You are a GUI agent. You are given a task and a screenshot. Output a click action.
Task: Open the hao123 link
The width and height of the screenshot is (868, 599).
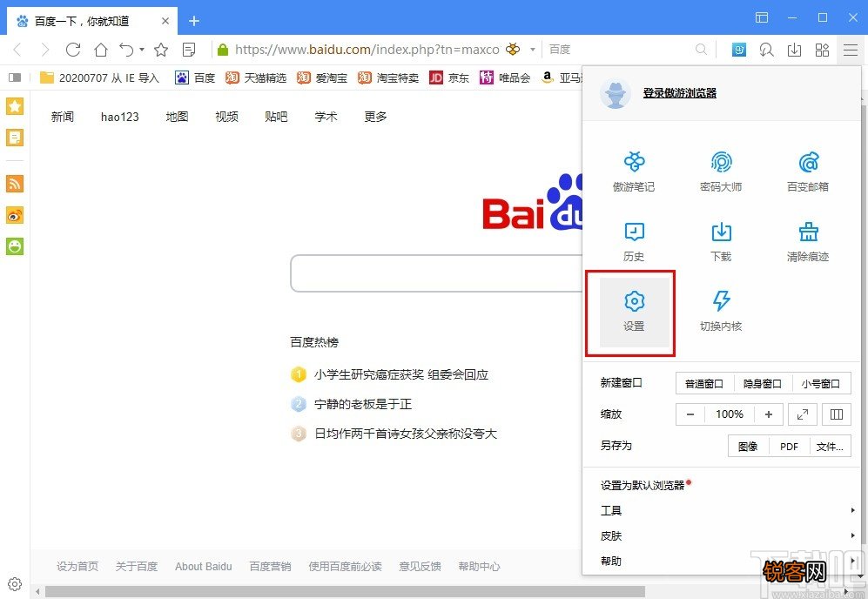[x=120, y=117]
